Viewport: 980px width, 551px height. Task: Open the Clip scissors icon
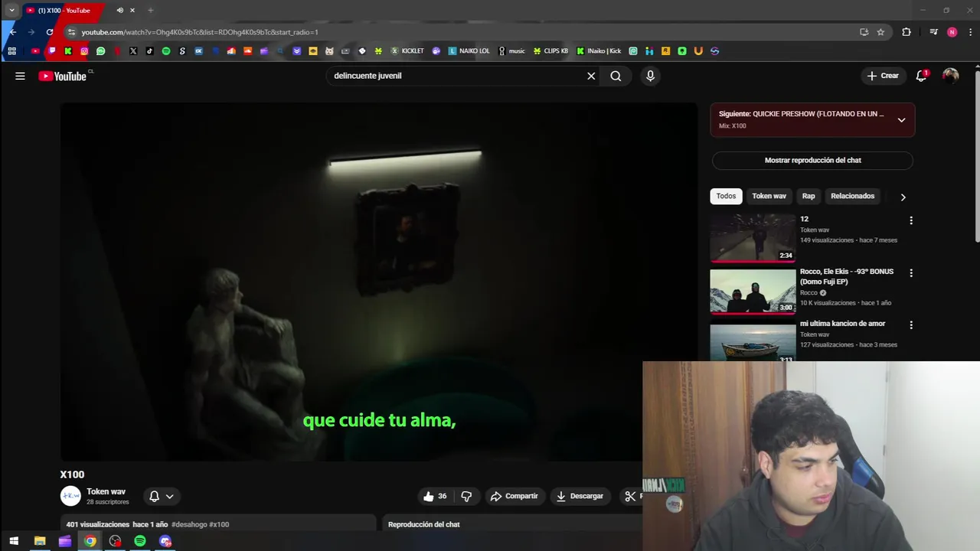click(x=630, y=496)
